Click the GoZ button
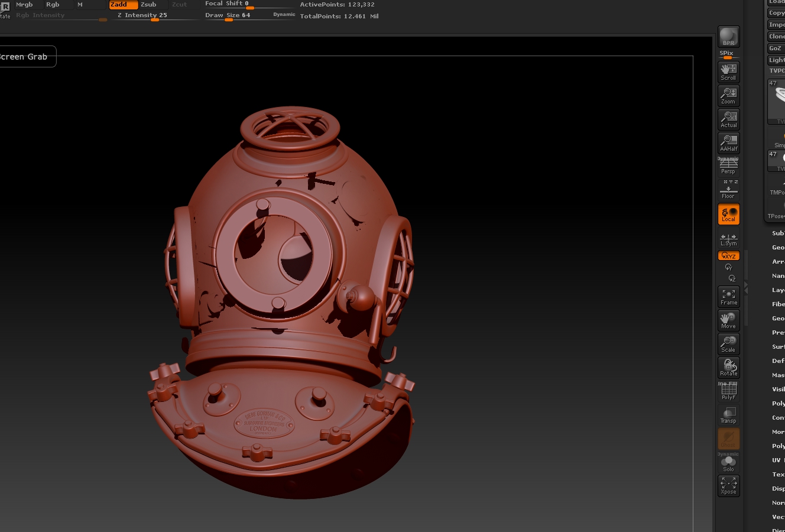 pyautogui.click(x=775, y=48)
